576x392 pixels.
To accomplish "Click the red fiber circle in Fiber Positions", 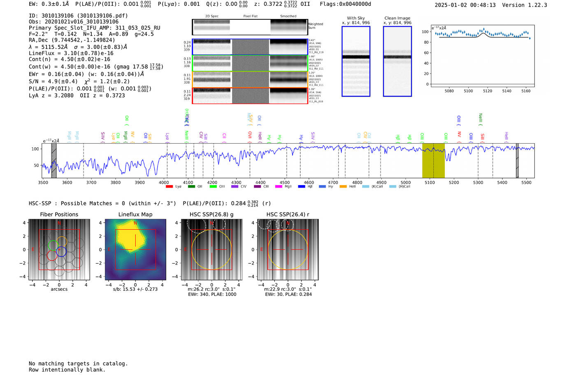I will pos(52,255).
